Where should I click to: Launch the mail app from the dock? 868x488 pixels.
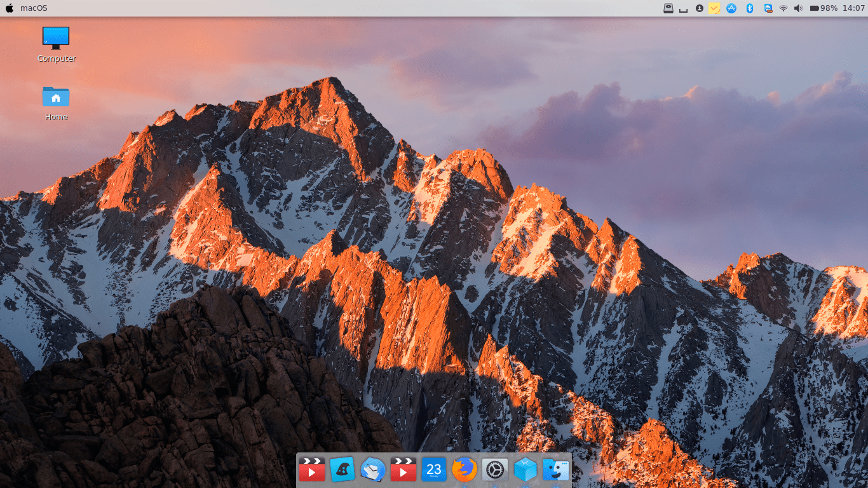(373, 470)
